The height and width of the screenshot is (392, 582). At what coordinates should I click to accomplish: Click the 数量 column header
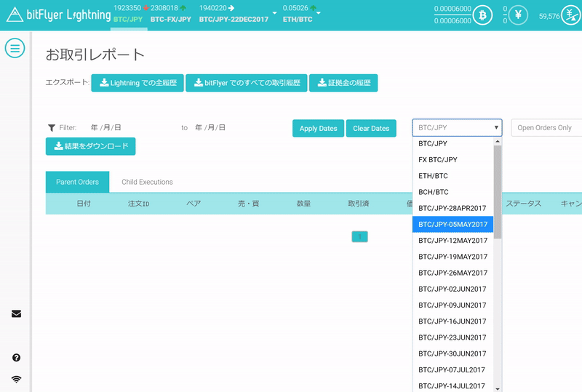(x=303, y=204)
